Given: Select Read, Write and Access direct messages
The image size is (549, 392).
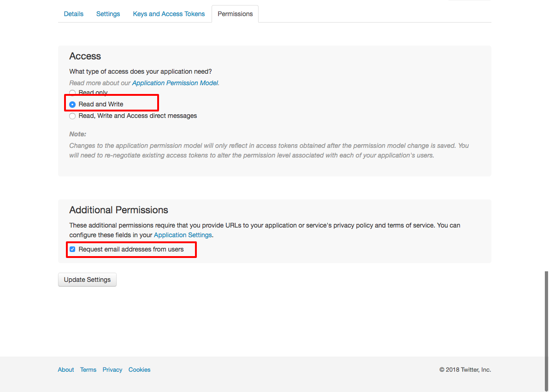Looking at the screenshot, I should coord(72,116).
